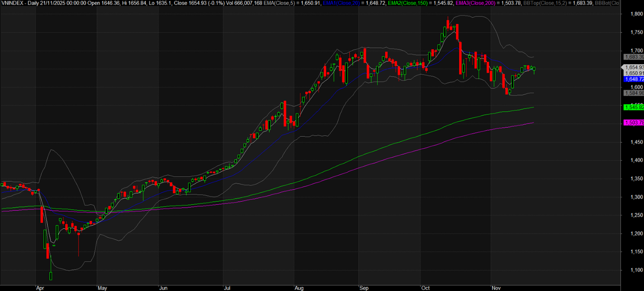Click the Apr month label on time axis
The height and width of the screenshot is (291, 644).
[x=40, y=287]
